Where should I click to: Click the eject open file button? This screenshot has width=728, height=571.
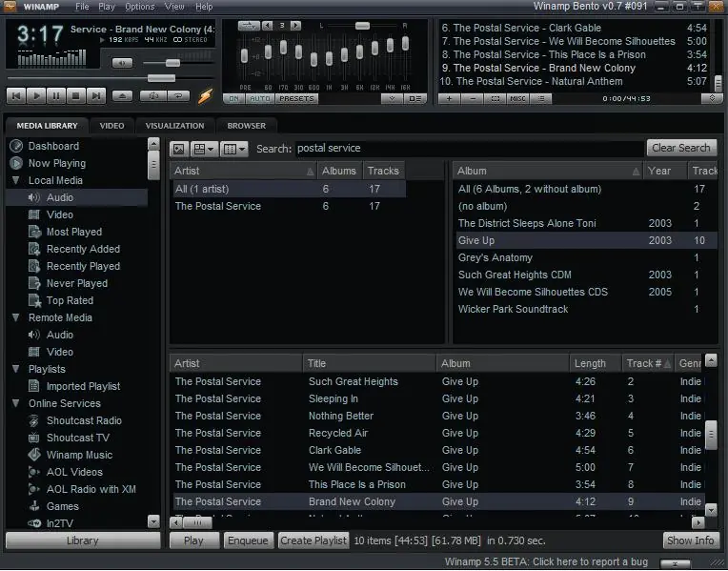(x=123, y=96)
